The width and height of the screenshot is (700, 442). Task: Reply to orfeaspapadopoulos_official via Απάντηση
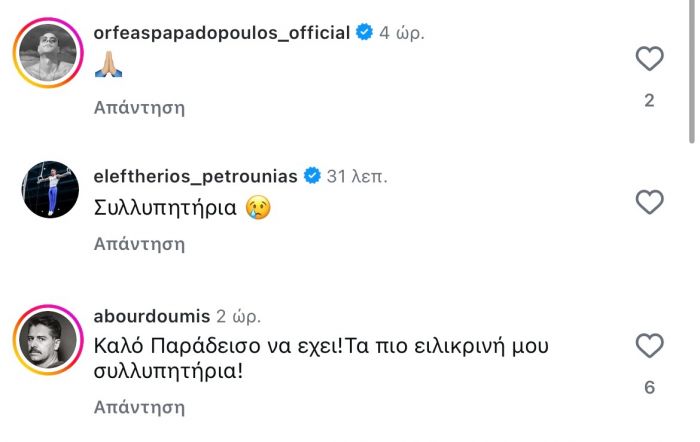pos(139,107)
